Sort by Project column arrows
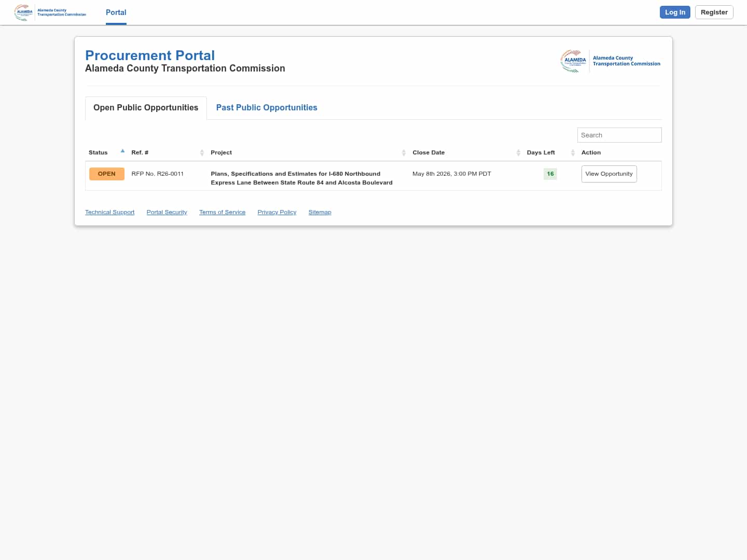747x560 pixels. pyautogui.click(x=404, y=152)
